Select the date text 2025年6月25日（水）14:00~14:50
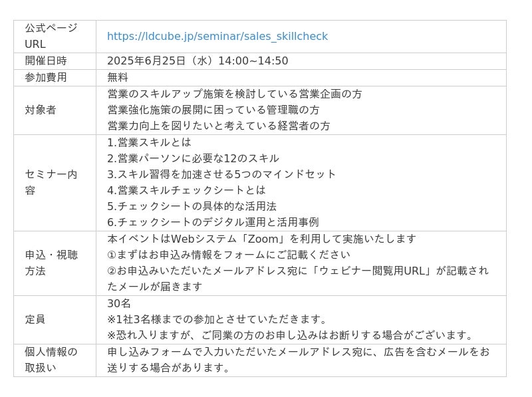Image resolution: width=532 pixels, height=397 pixels. coord(198,61)
